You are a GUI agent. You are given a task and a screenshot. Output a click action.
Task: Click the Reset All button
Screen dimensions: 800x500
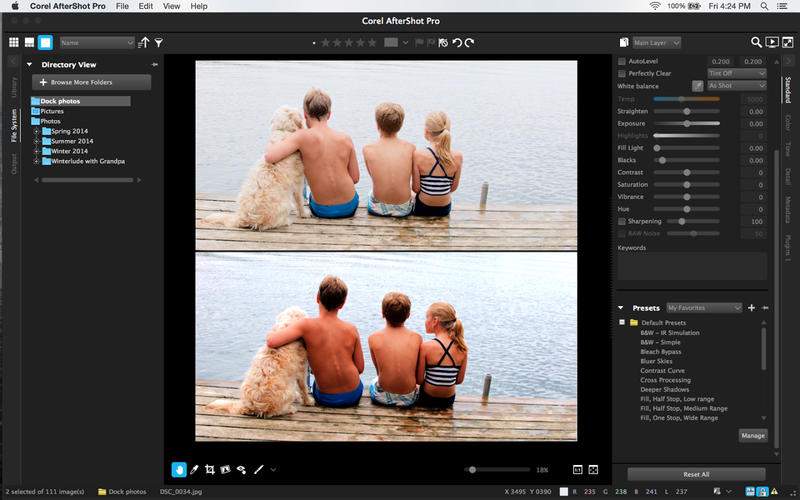[696, 474]
